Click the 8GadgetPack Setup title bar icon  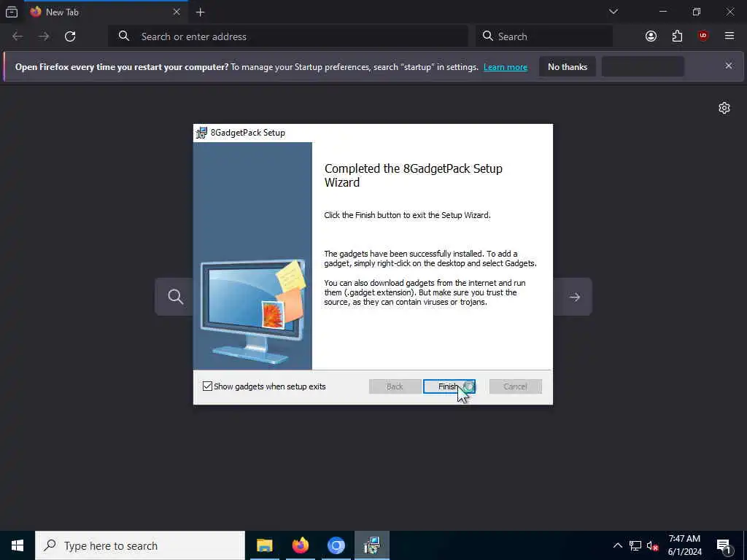(201, 133)
